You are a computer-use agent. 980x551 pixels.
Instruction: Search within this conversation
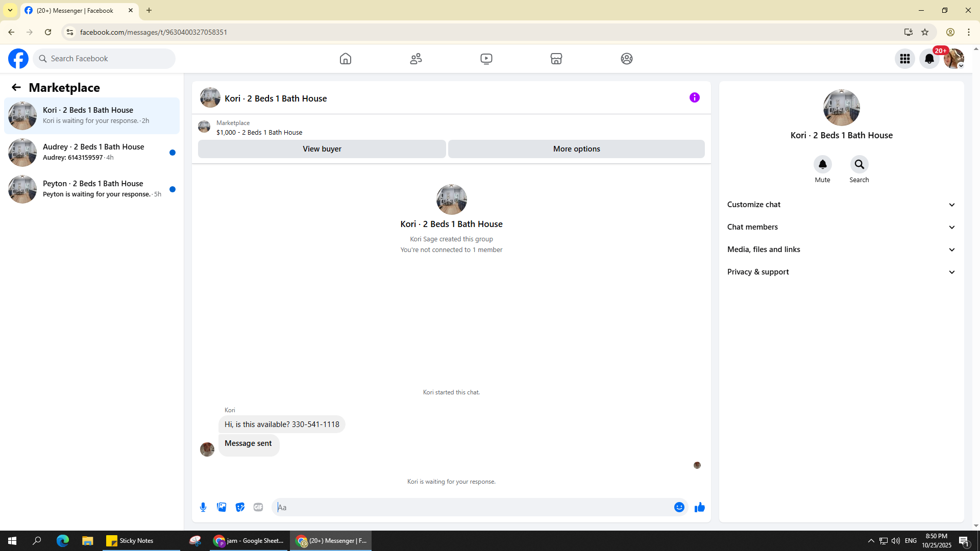(859, 164)
